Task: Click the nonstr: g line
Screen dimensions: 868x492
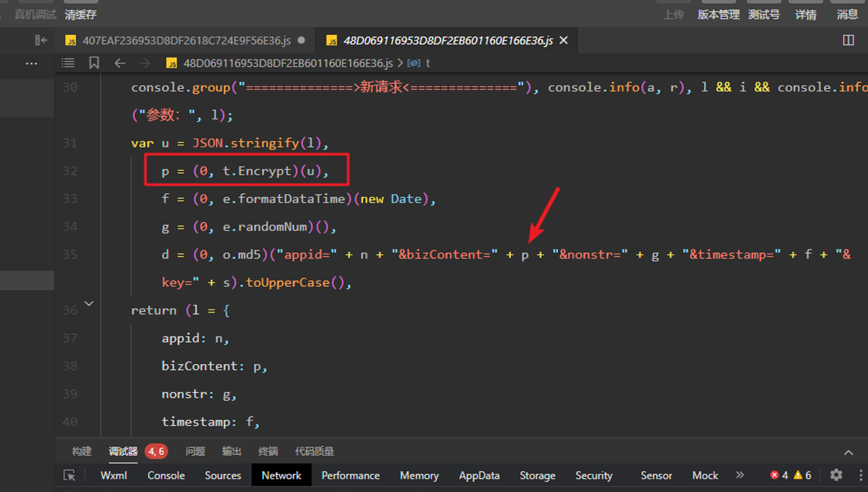Action: point(200,394)
